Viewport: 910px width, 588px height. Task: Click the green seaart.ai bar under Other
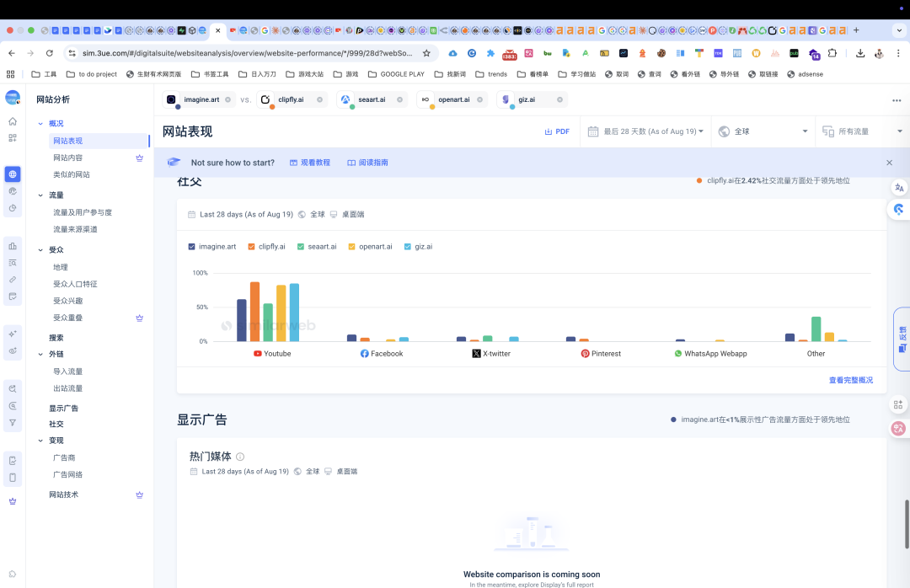pos(816,329)
